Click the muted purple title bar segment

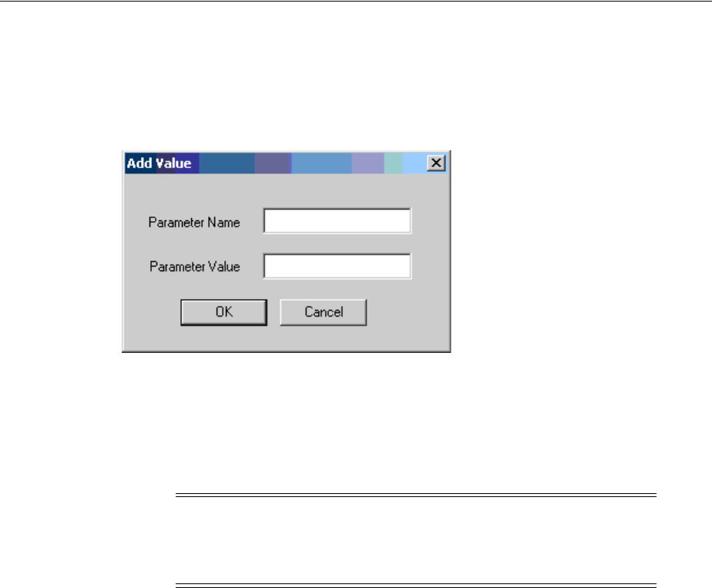273,163
